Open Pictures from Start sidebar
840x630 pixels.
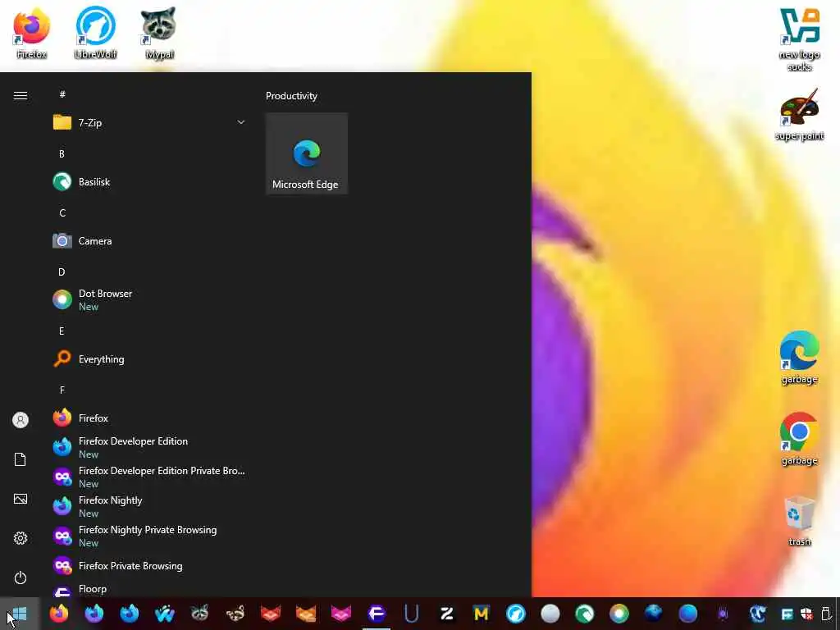21,499
